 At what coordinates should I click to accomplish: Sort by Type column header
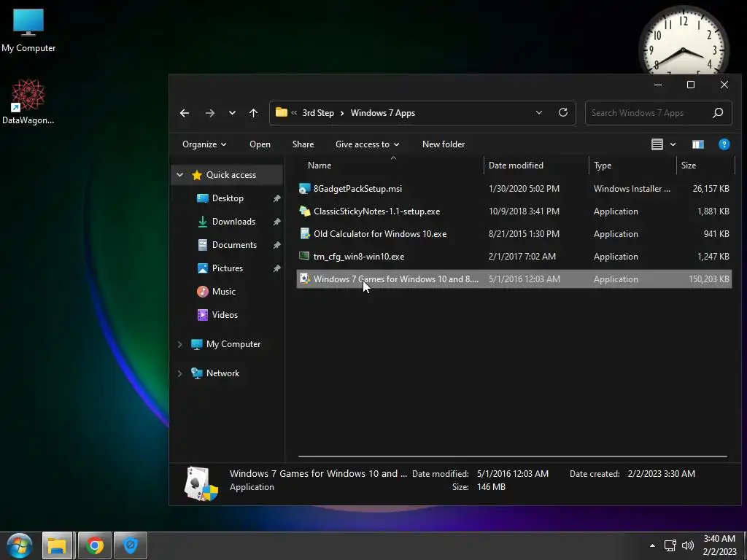602,166
